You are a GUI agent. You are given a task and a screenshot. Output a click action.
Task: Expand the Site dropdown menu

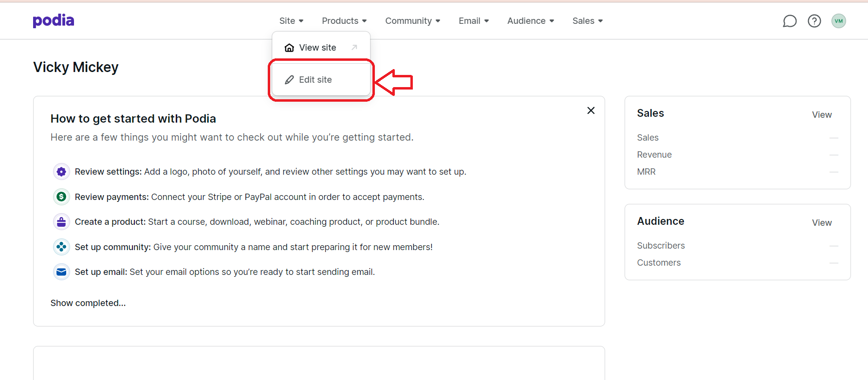(291, 21)
